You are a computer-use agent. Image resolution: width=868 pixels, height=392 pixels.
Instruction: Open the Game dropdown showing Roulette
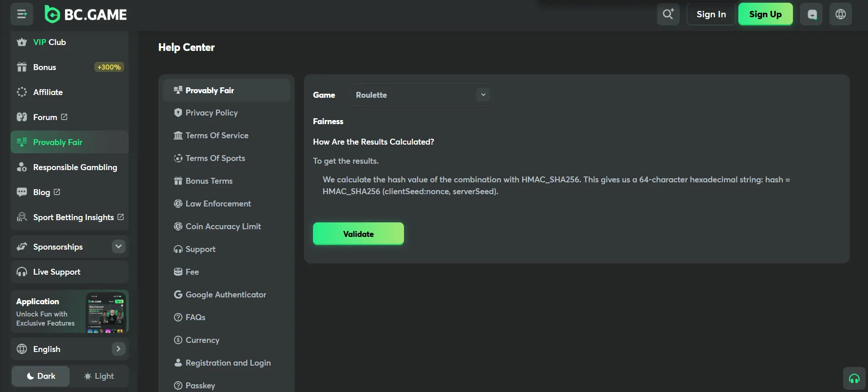[x=421, y=95]
